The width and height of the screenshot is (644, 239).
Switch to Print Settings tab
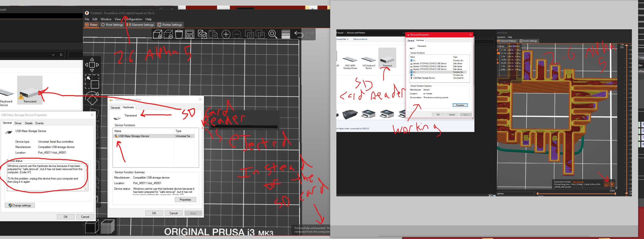coord(112,25)
